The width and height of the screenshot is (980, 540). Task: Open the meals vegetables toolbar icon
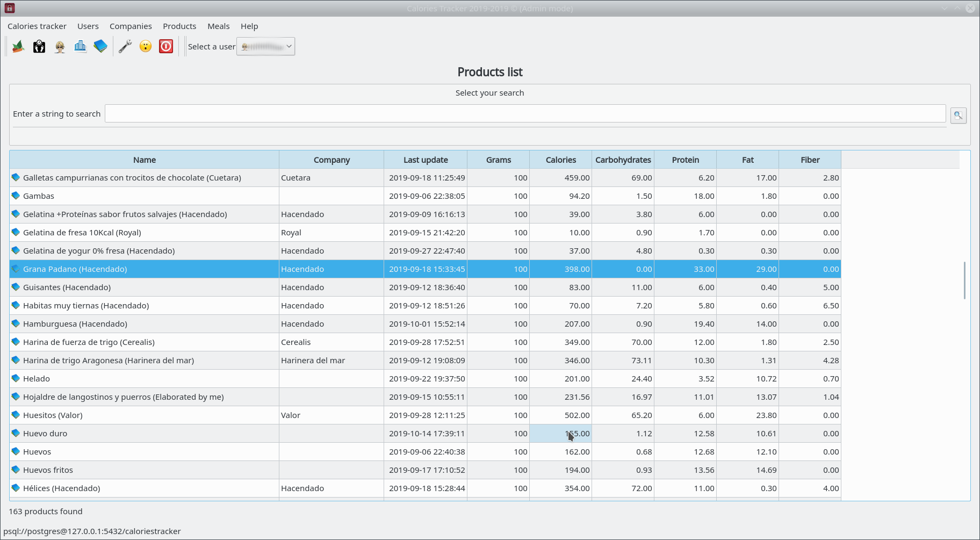click(x=18, y=47)
